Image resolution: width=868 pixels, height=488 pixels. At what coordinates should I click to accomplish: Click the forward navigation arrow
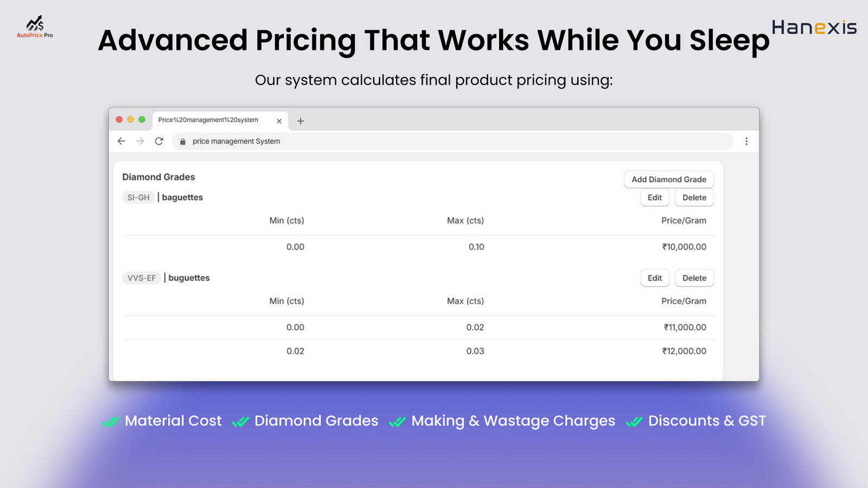click(x=140, y=141)
